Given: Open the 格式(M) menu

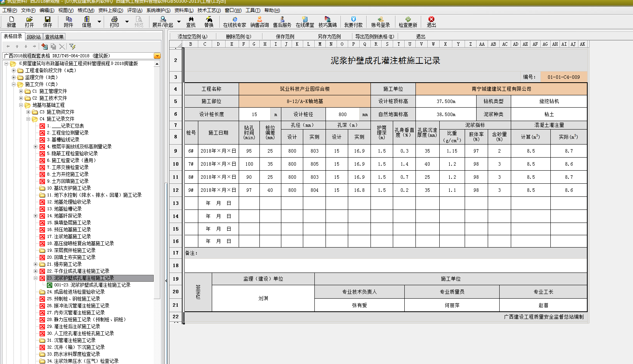Looking at the screenshot, I should (86, 10).
